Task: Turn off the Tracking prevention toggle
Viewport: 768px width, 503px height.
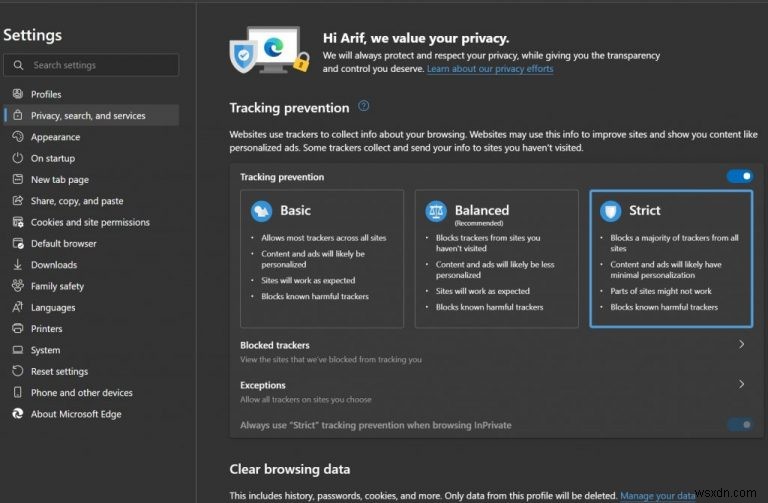Action: [740, 176]
